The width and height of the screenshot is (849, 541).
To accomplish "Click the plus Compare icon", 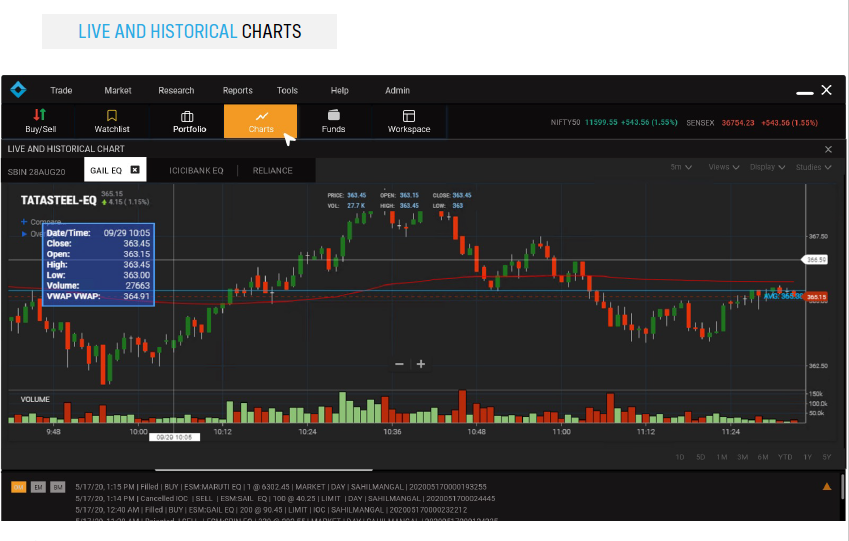I will coord(24,221).
